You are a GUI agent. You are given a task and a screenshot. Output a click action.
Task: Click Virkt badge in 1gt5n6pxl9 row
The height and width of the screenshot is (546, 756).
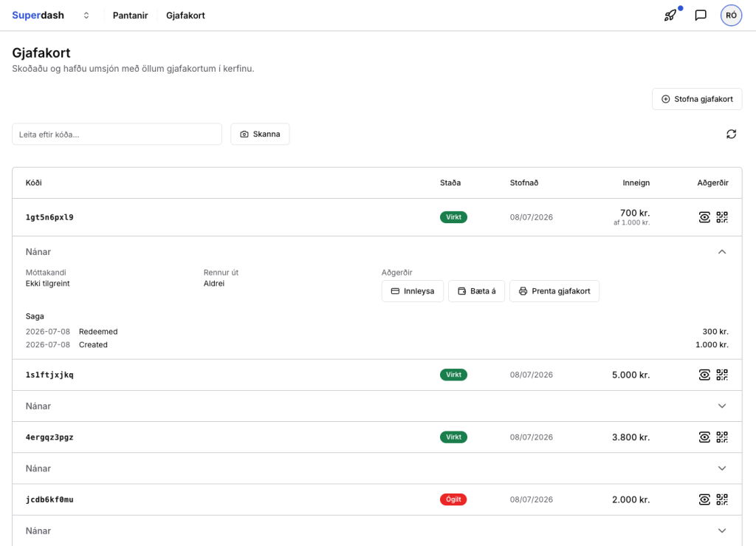[453, 217]
